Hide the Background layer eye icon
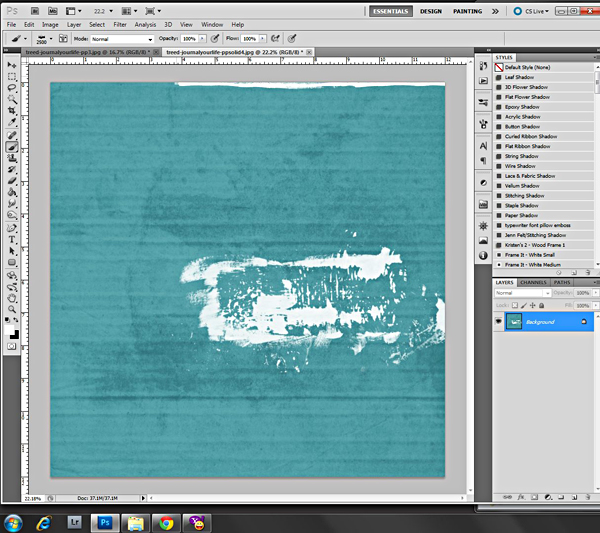This screenshot has width=600, height=533. click(498, 321)
